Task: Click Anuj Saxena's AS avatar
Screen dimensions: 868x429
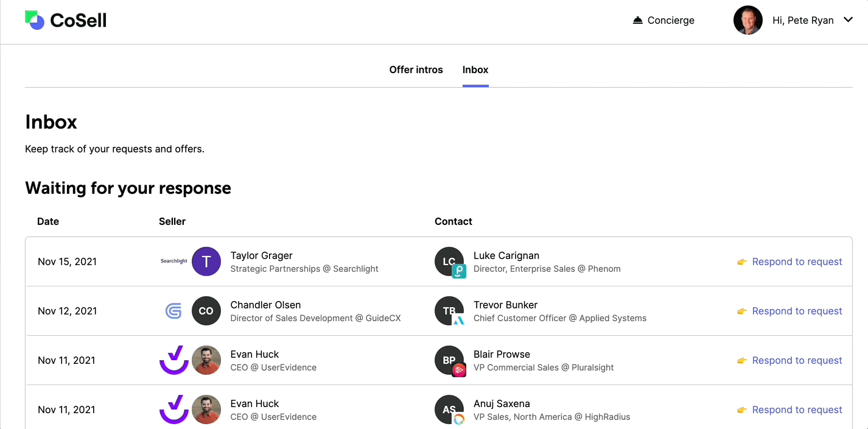Action: 449,409
